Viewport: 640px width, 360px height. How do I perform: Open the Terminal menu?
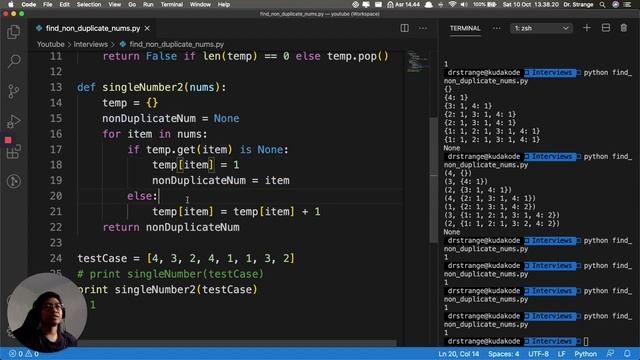[171, 4]
